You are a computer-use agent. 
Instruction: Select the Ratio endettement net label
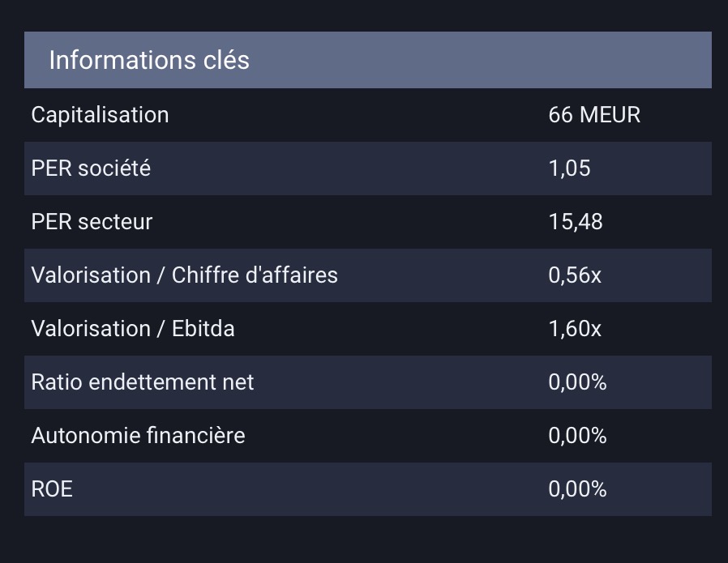142,382
